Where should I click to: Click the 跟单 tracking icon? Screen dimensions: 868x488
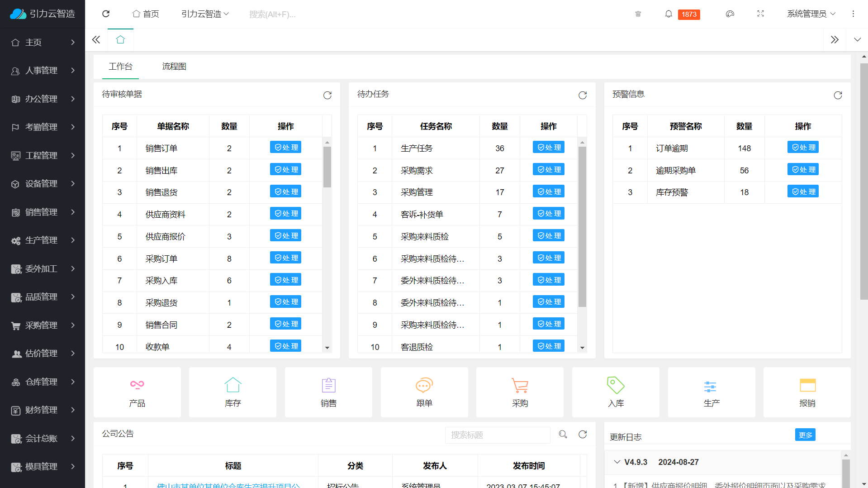pyautogui.click(x=424, y=392)
